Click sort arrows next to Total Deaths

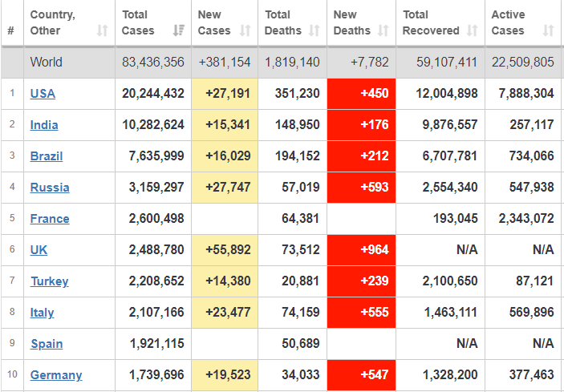314,30
